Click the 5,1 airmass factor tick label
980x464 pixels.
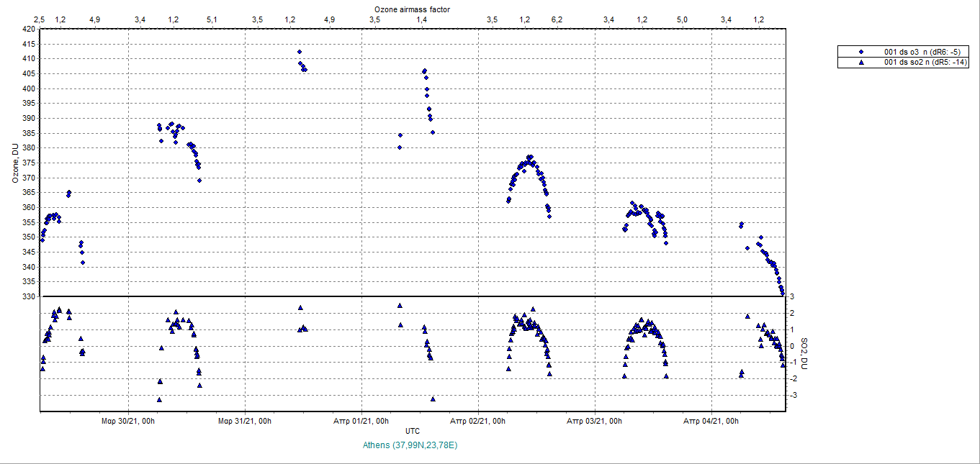tap(212, 19)
